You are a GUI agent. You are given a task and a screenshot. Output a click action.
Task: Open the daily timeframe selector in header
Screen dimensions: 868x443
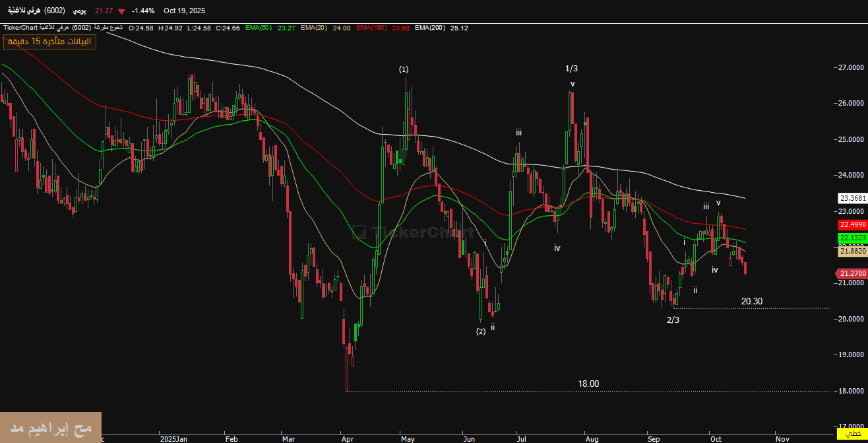[x=78, y=11]
